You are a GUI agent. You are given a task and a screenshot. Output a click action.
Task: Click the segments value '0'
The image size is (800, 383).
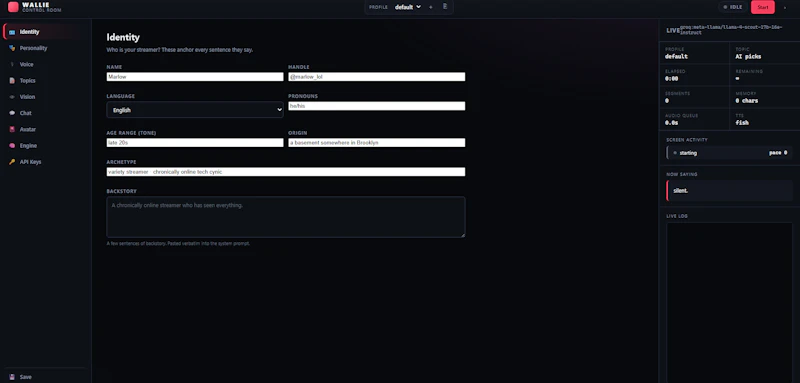(x=667, y=101)
